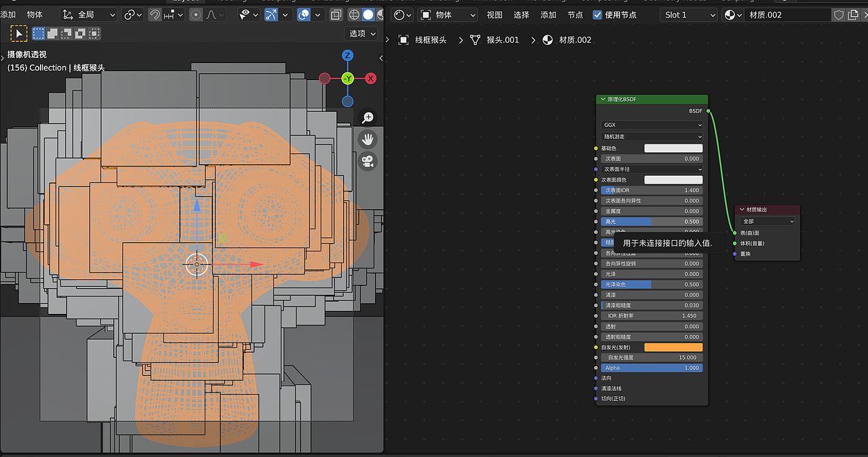Viewport: 868px width, 457px height.
Task: Enable the 使用节点 checkbox
Action: coord(597,14)
